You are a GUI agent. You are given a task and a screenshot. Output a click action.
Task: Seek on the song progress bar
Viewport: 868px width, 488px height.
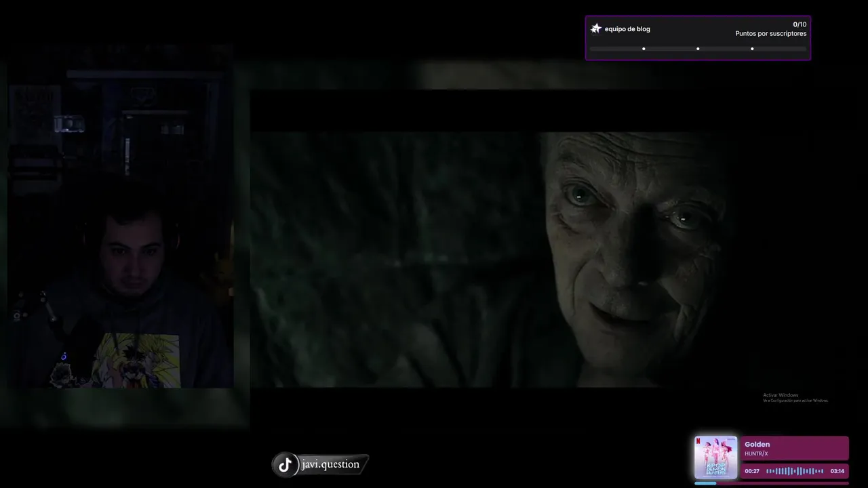pyautogui.click(x=772, y=483)
